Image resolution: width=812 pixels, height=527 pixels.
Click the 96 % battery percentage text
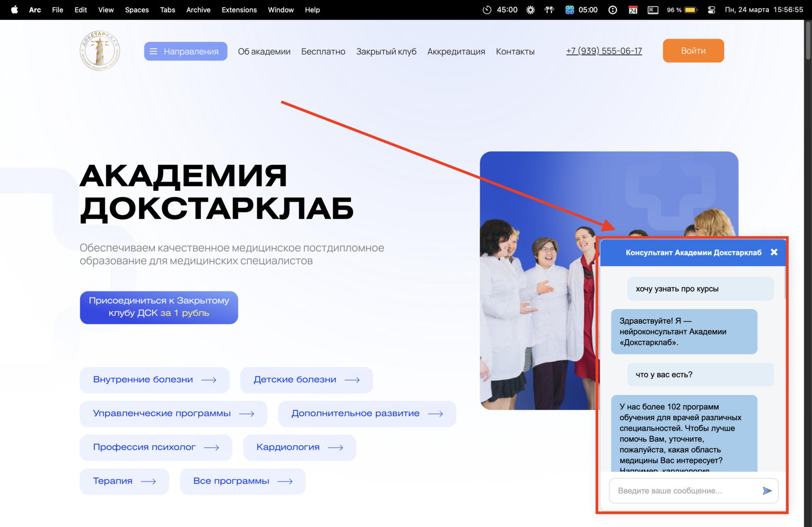(674, 10)
